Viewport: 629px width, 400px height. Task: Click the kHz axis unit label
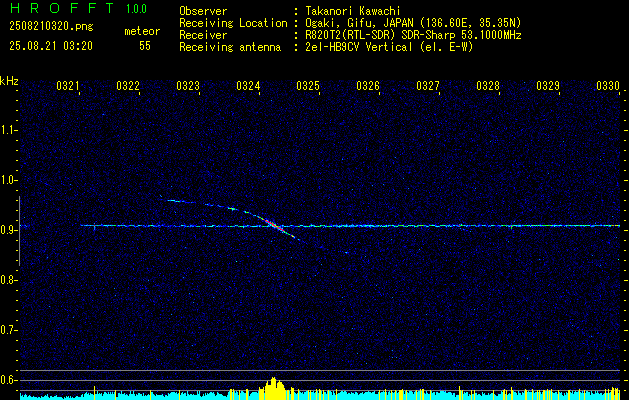9,81
